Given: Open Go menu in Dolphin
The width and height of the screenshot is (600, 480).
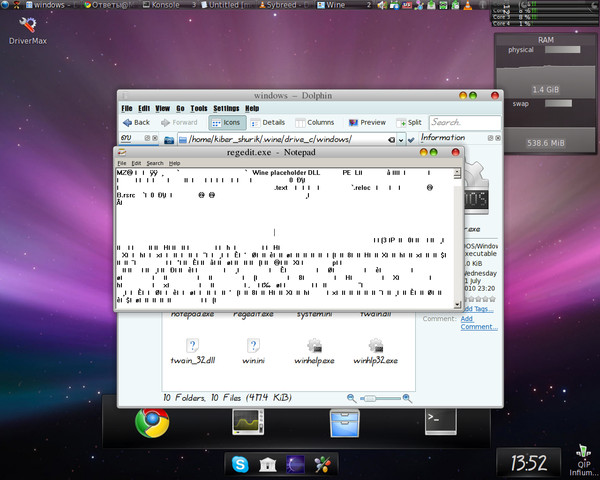Looking at the screenshot, I should [x=180, y=108].
